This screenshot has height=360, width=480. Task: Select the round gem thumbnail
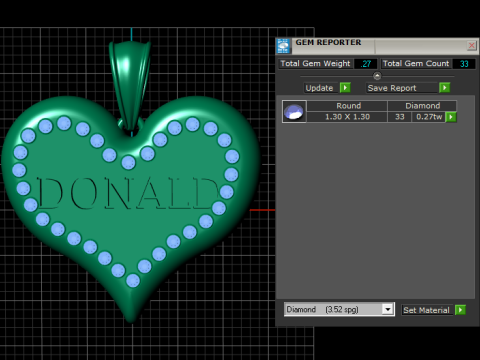click(294, 112)
